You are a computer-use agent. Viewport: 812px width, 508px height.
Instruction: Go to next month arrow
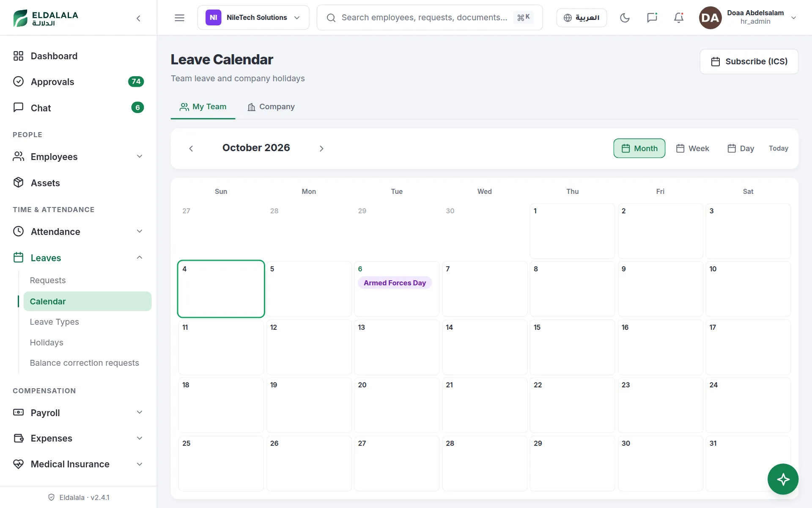tap(321, 149)
